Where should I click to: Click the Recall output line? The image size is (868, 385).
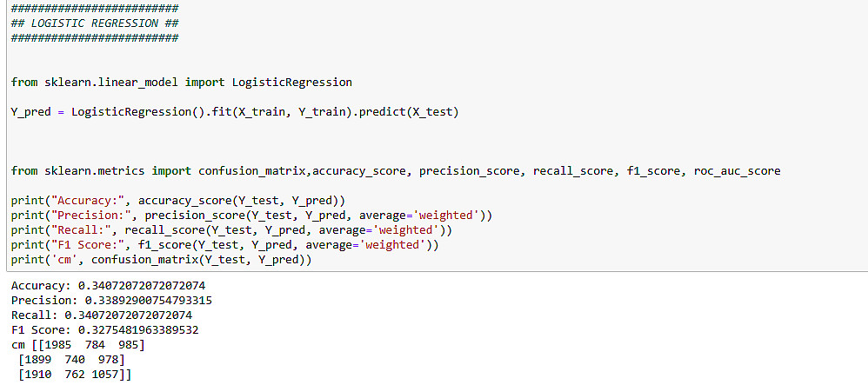click(101, 315)
